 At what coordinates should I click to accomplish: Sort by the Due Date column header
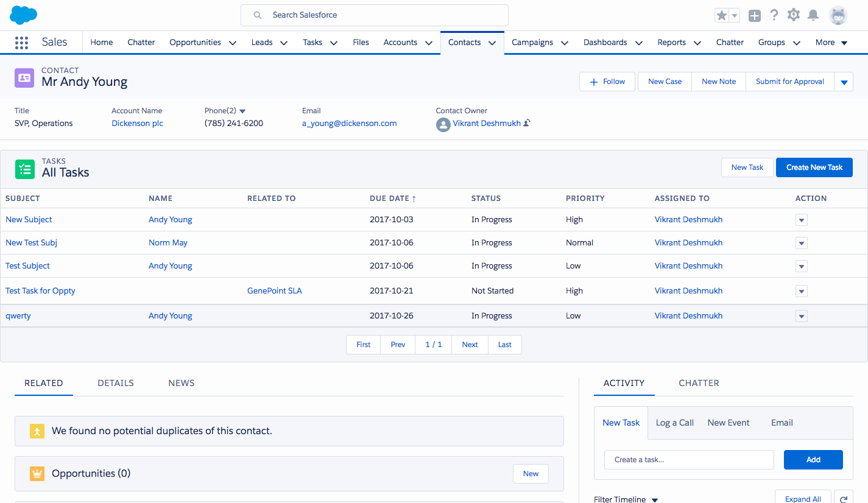[393, 198]
